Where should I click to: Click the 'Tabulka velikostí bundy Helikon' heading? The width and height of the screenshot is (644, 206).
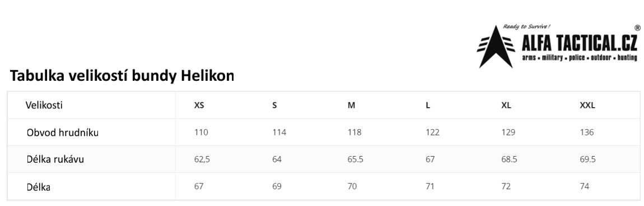coord(122,76)
